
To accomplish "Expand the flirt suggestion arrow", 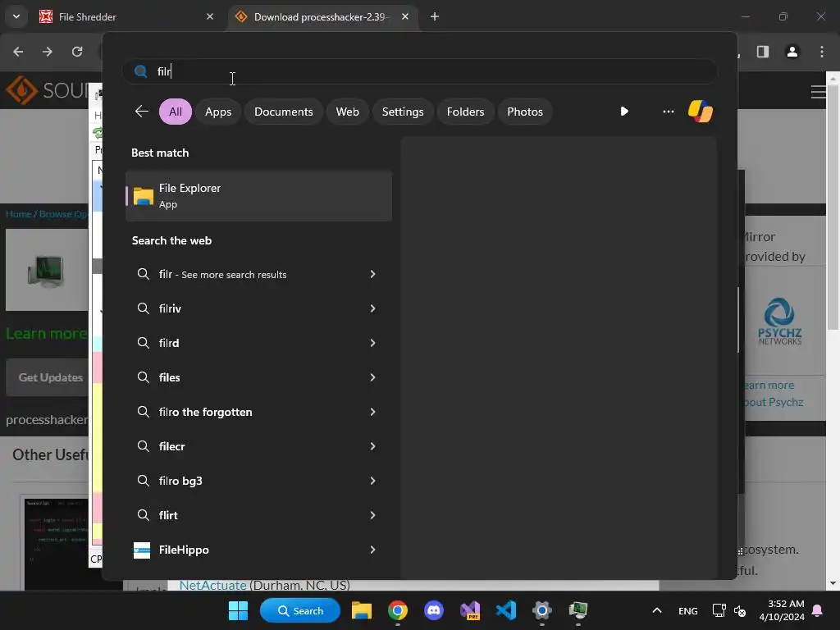I will coord(373,515).
